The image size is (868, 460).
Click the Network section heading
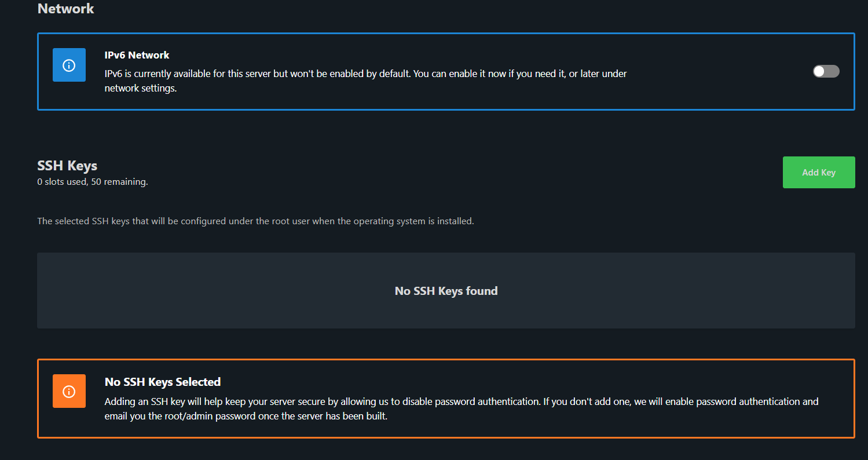click(x=65, y=9)
